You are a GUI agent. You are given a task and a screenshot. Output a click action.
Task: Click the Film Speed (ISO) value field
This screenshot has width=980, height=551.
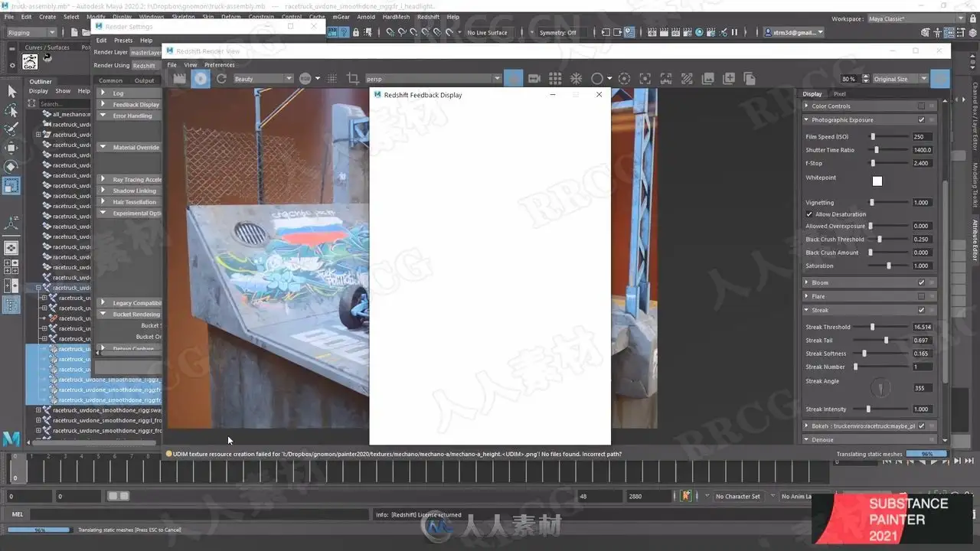(x=922, y=137)
